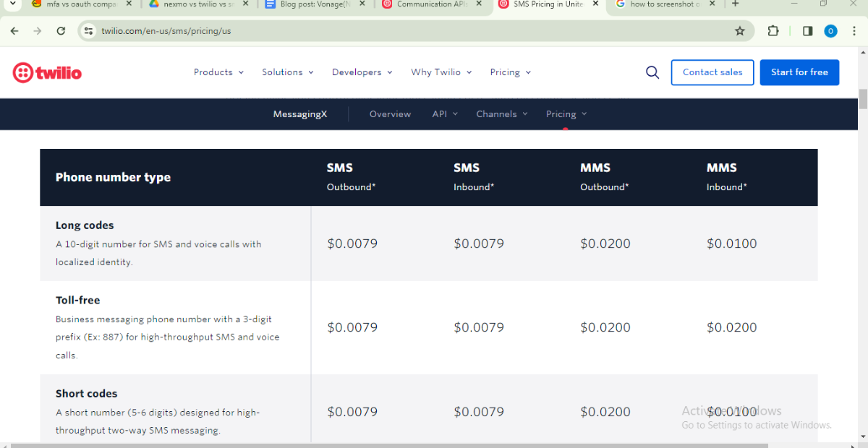Open the MessagingX link
The image size is (868, 448).
pos(300,114)
